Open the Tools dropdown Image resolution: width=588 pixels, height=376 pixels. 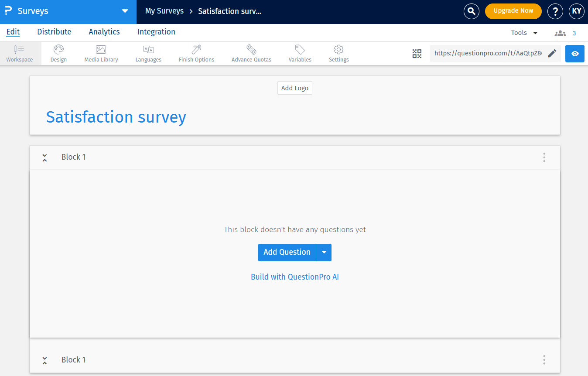point(524,32)
